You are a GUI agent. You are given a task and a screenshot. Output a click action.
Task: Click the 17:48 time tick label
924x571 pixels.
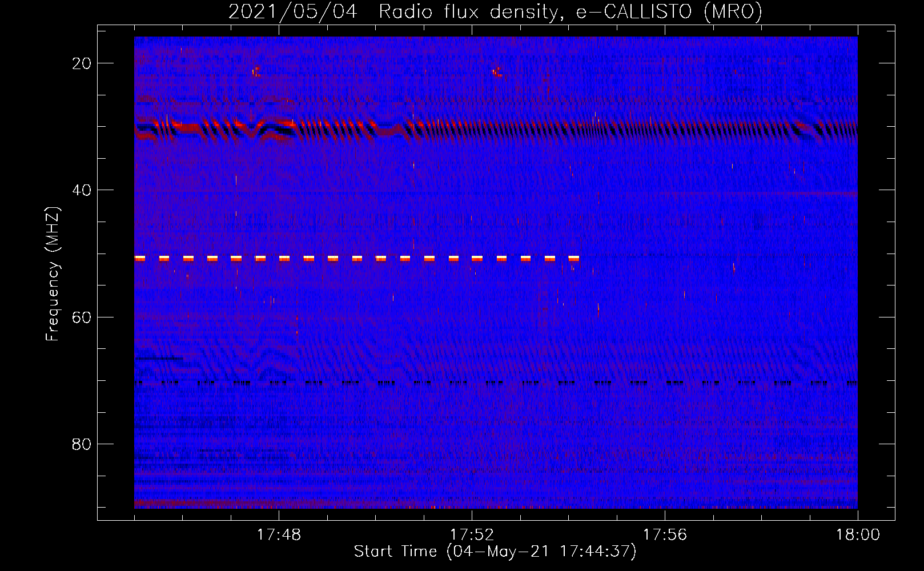[279, 535]
